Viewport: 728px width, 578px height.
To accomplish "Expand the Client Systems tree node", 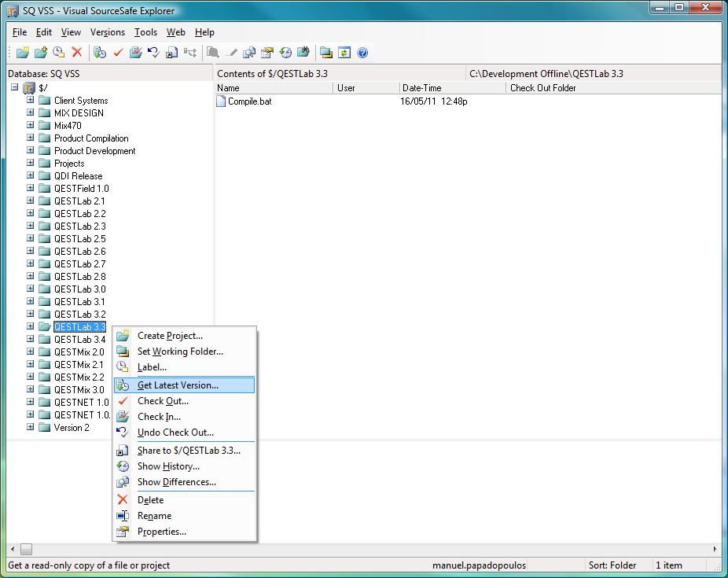I will (31, 101).
